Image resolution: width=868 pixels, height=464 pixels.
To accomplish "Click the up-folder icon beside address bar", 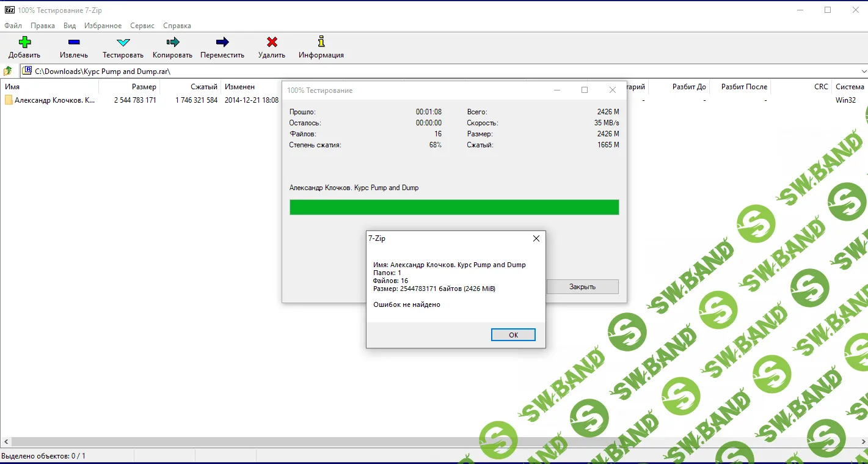I will coord(8,71).
